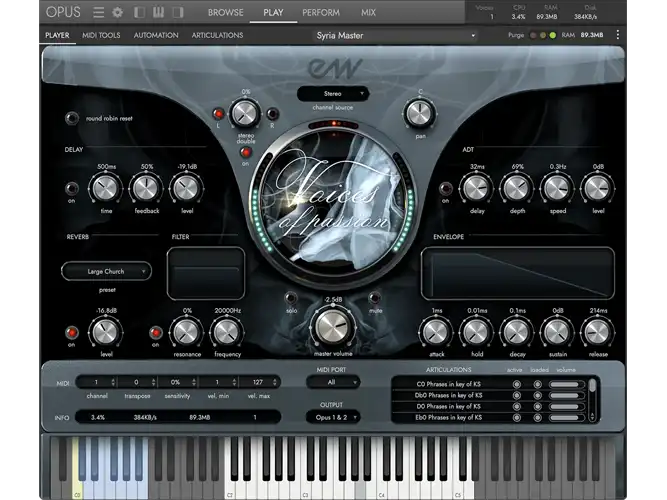Viewport: 667px width, 500px height.
Task: Click the delay feedback knob
Action: click(x=146, y=189)
